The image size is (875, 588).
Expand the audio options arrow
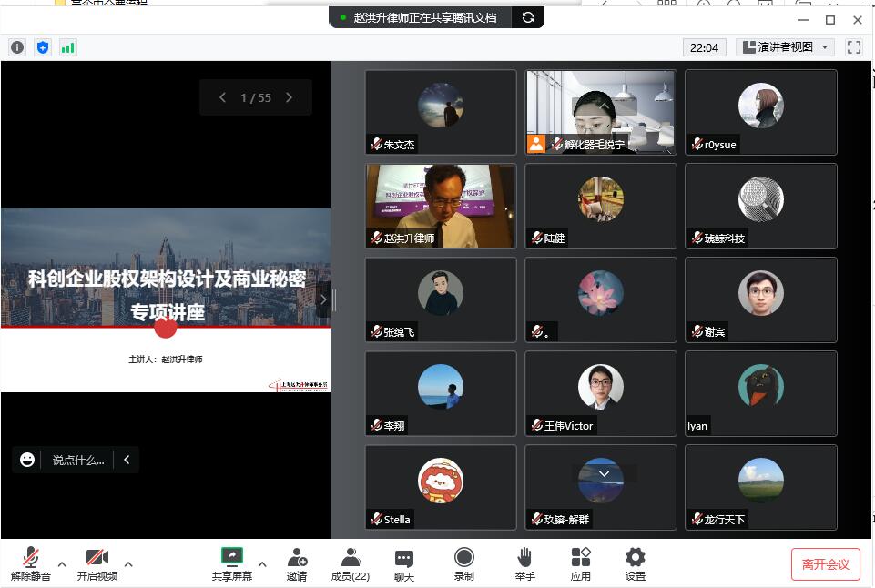[62, 564]
